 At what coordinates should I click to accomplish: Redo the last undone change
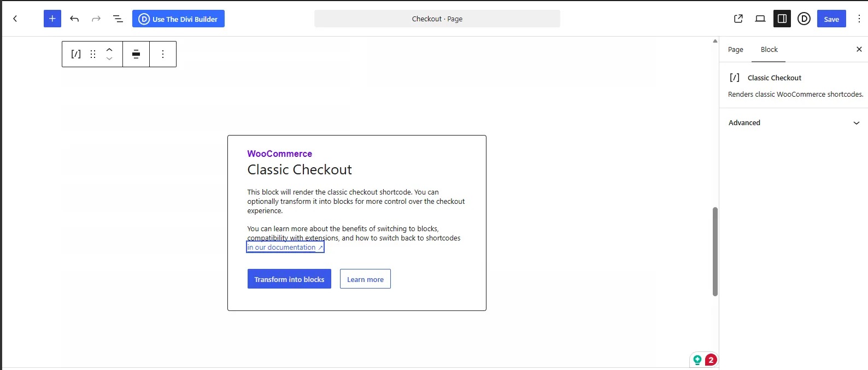point(96,19)
